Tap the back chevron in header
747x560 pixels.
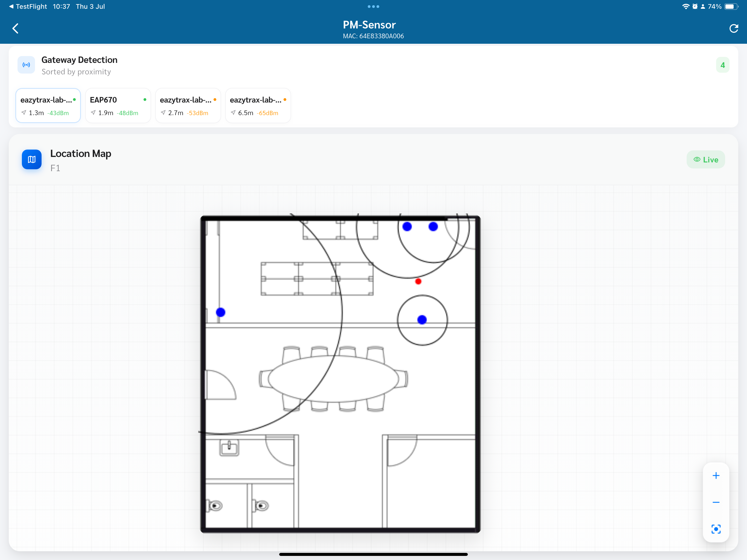pyautogui.click(x=15, y=28)
